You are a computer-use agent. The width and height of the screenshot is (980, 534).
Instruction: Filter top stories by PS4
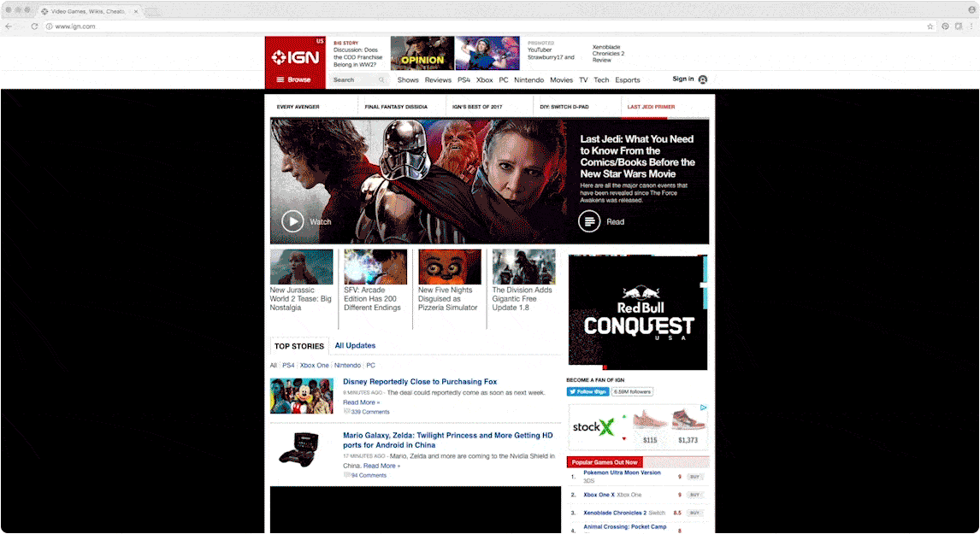coord(288,366)
